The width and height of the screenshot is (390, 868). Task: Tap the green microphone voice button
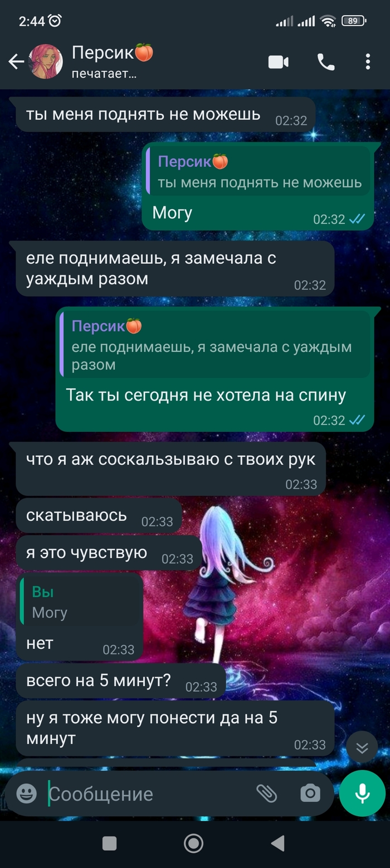[x=363, y=793]
